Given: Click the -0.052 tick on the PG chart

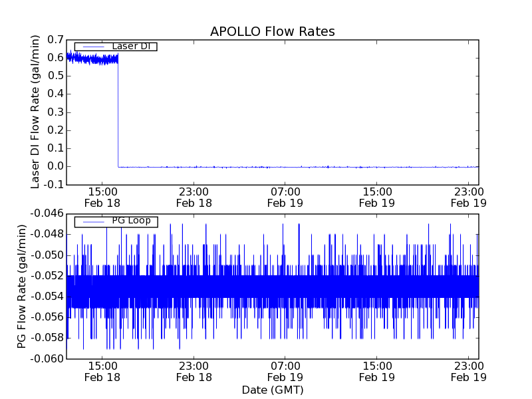Looking at the screenshot, I should 47,276.
